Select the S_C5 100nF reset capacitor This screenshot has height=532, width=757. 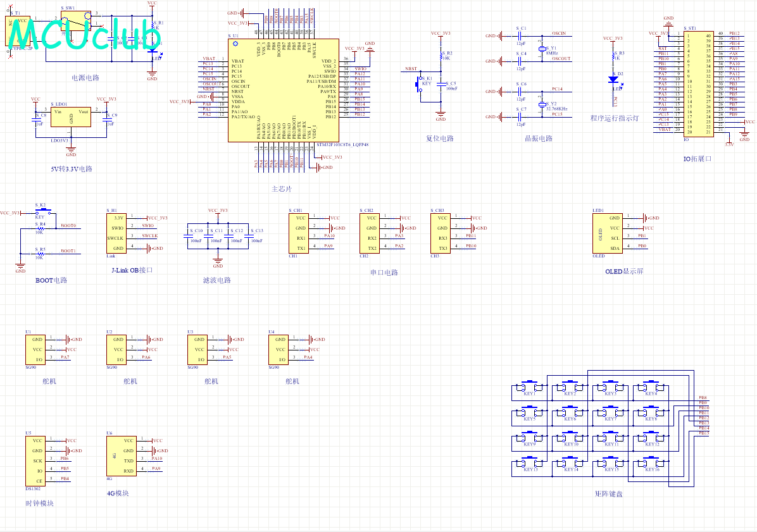coord(441,84)
